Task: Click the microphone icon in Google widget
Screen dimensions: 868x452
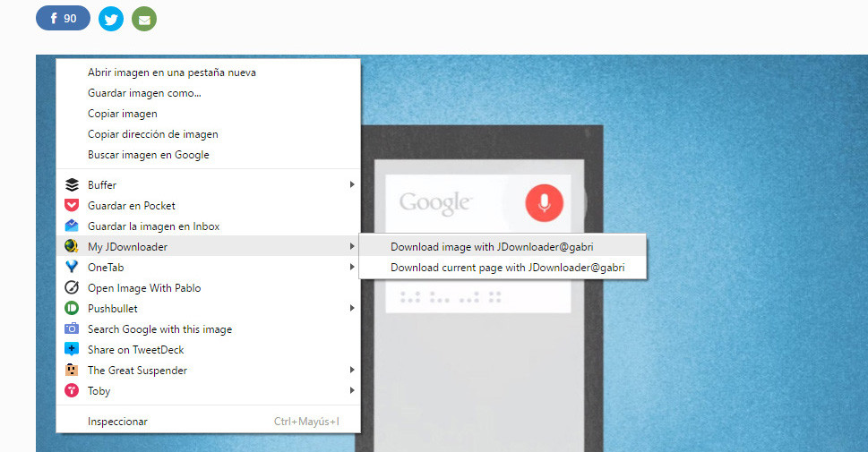Action: pyautogui.click(x=543, y=203)
